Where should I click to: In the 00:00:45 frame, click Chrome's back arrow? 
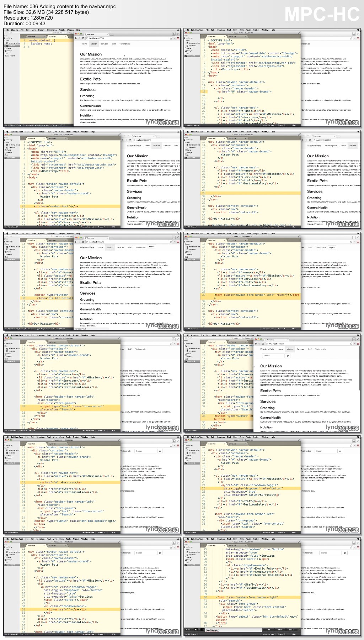pos(76,38)
